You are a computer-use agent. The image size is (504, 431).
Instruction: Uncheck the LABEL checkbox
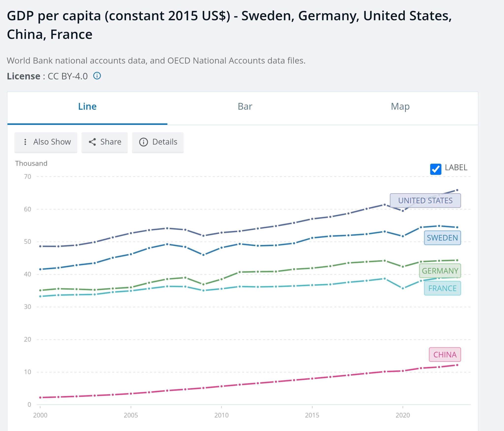coord(435,169)
